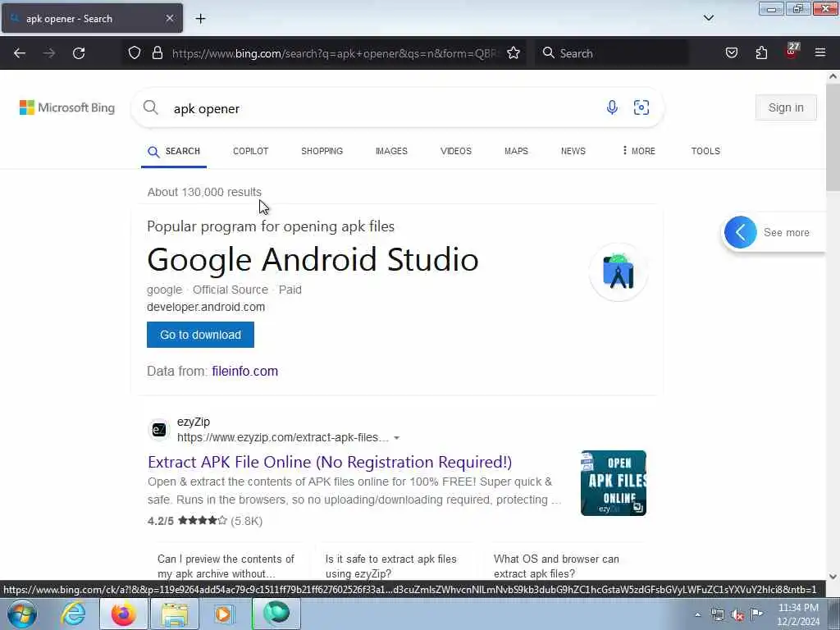This screenshot has width=840, height=630.
Task: Expand the 'See more' side panel arrow
Action: point(741,232)
